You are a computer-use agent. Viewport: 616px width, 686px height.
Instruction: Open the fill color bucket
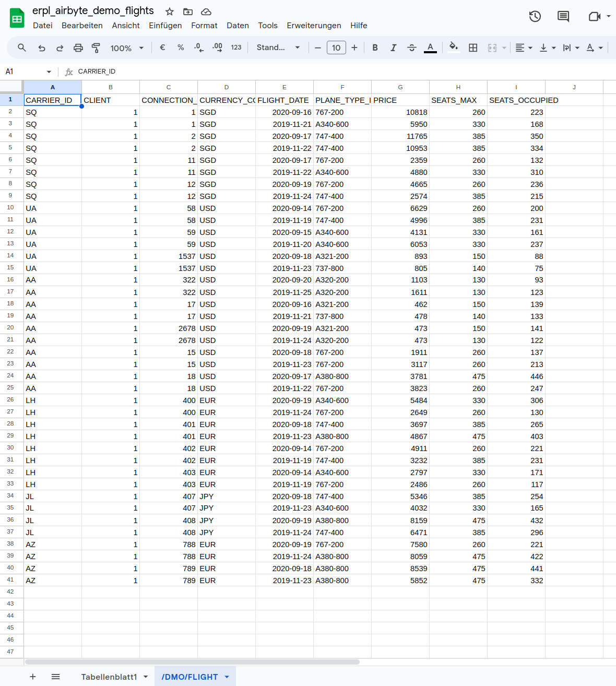tap(454, 48)
